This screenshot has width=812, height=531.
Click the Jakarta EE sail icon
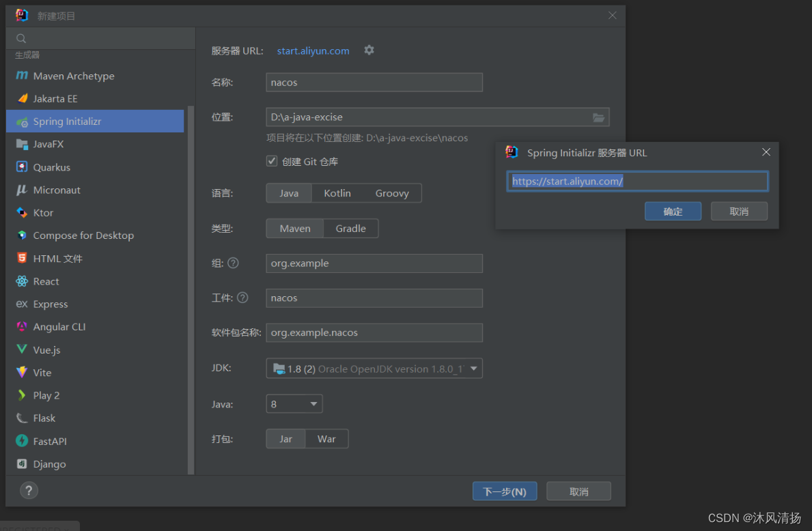[22, 98]
